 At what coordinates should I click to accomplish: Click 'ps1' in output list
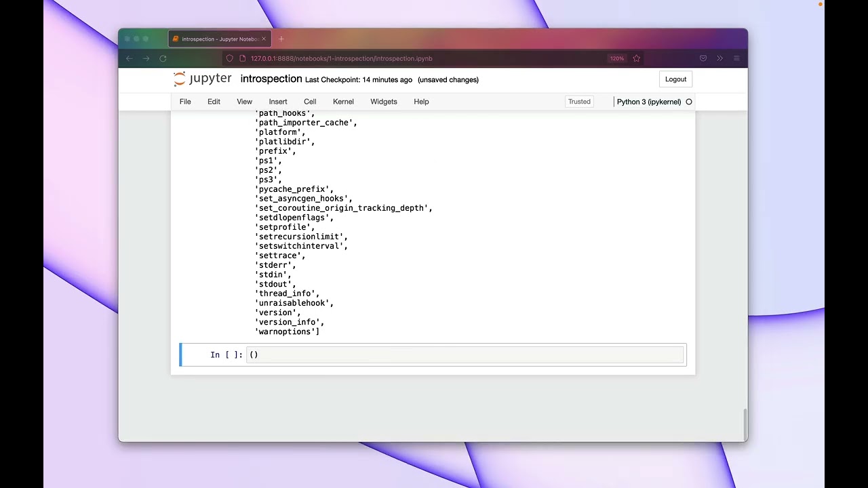268,161
